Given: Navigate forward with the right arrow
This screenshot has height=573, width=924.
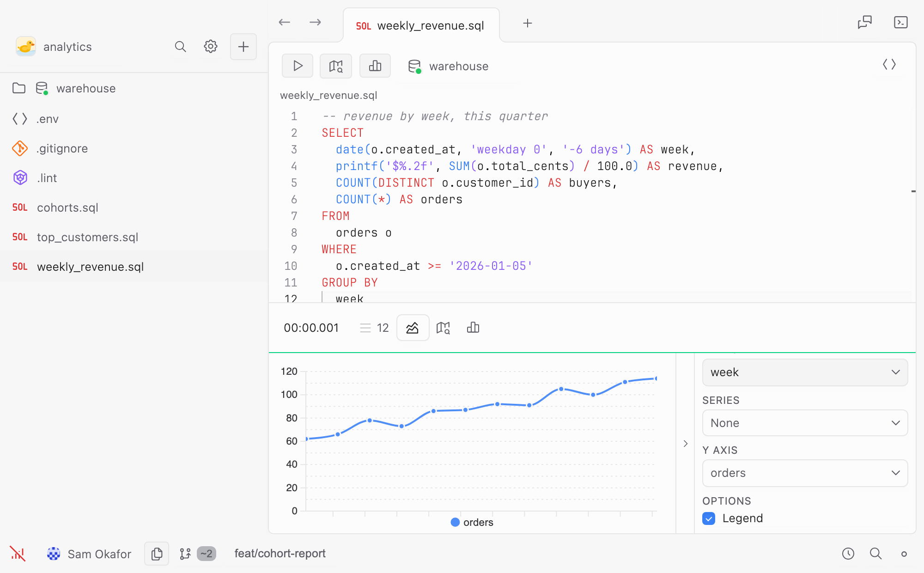Looking at the screenshot, I should tap(315, 22).
